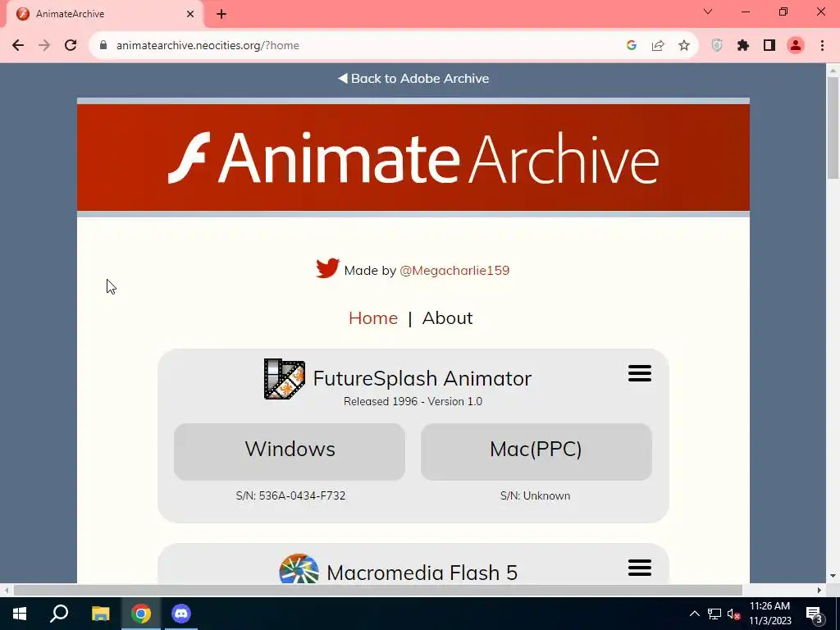
Task: Share this page via the share icon
Action: [x=658, y=46]
